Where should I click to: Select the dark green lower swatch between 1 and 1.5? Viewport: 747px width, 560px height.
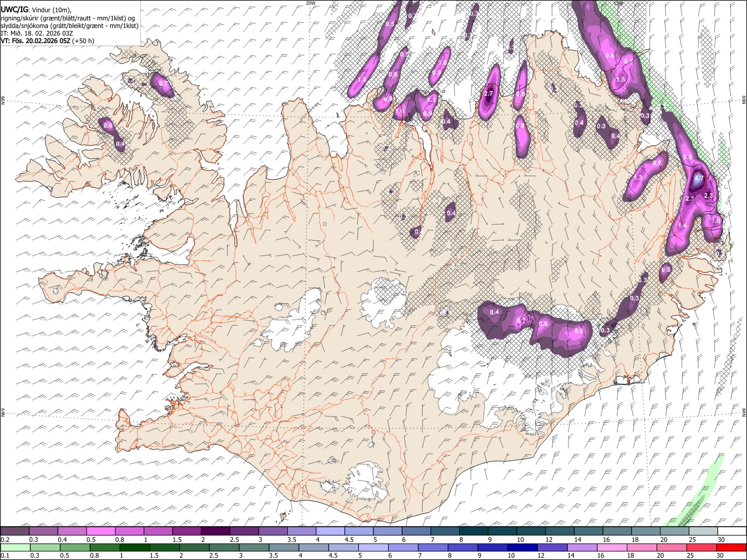[135, 547]
